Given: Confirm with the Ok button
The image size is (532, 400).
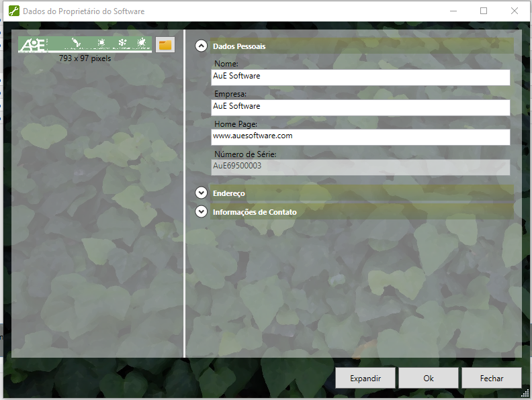Looking at the screenshot, I should click(x=429, y=378).
